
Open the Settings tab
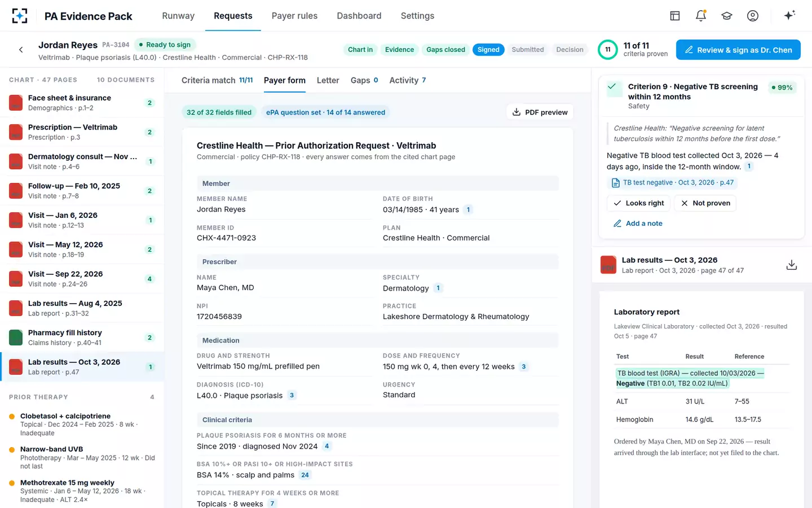pos(417,16)
